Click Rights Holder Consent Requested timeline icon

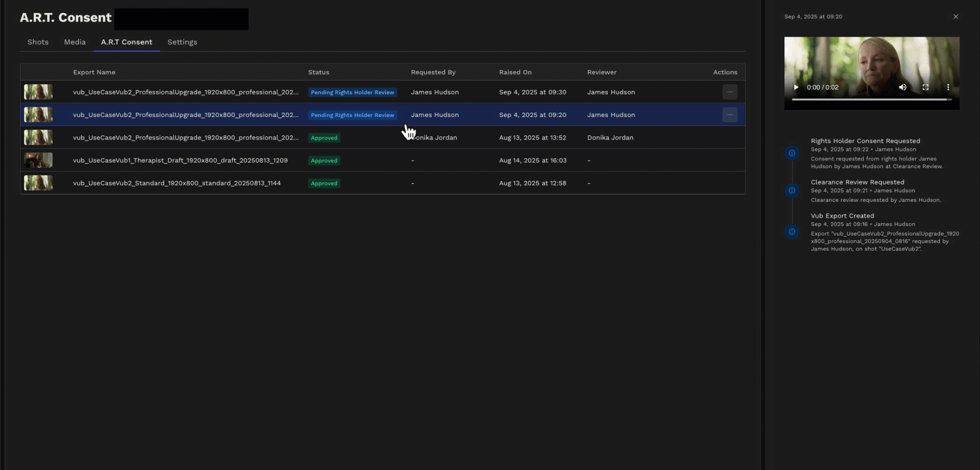coord(792,153)
